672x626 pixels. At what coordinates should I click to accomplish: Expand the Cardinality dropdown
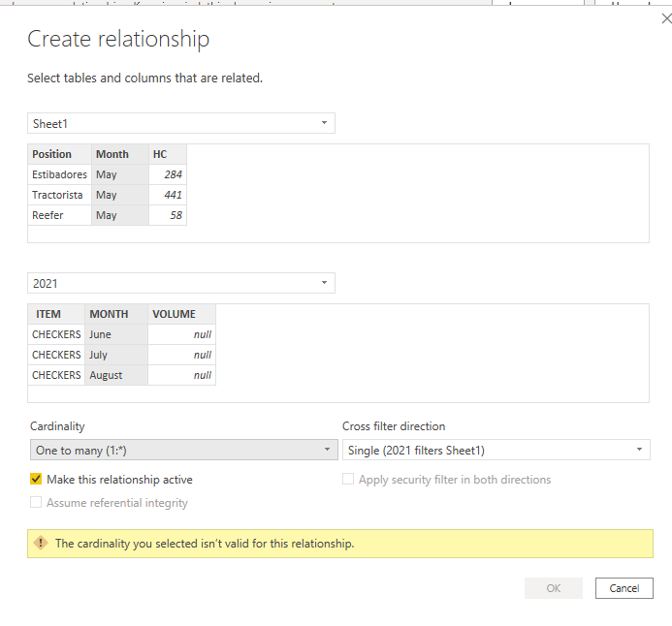pos(184,450)
